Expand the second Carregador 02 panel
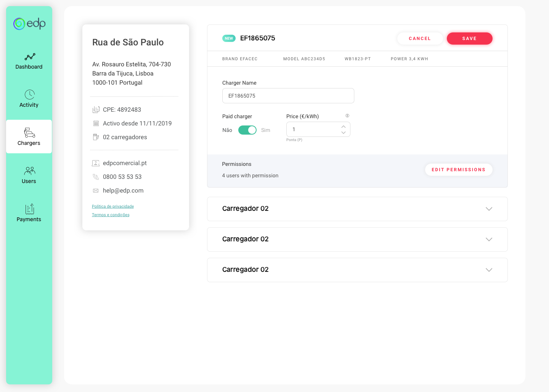The height and width of the screenshot is (392, 549). click(x=357, y=239)
